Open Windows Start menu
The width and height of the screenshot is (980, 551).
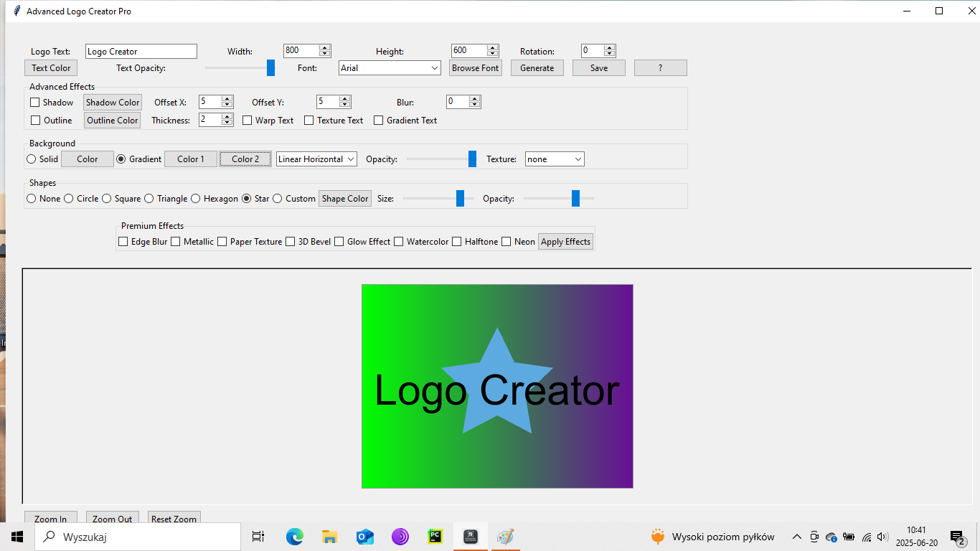pos(17,537)
